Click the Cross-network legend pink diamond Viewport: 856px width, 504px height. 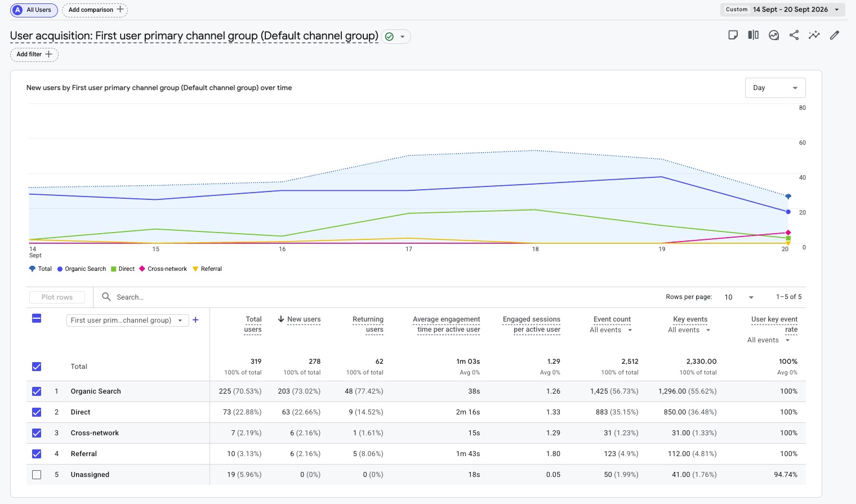pos(142,269)
